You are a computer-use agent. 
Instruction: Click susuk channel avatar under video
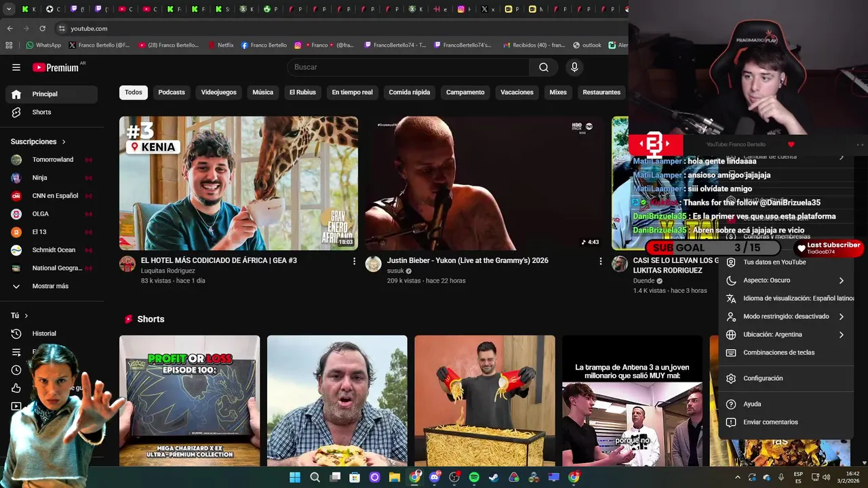[x=374, y=264]
